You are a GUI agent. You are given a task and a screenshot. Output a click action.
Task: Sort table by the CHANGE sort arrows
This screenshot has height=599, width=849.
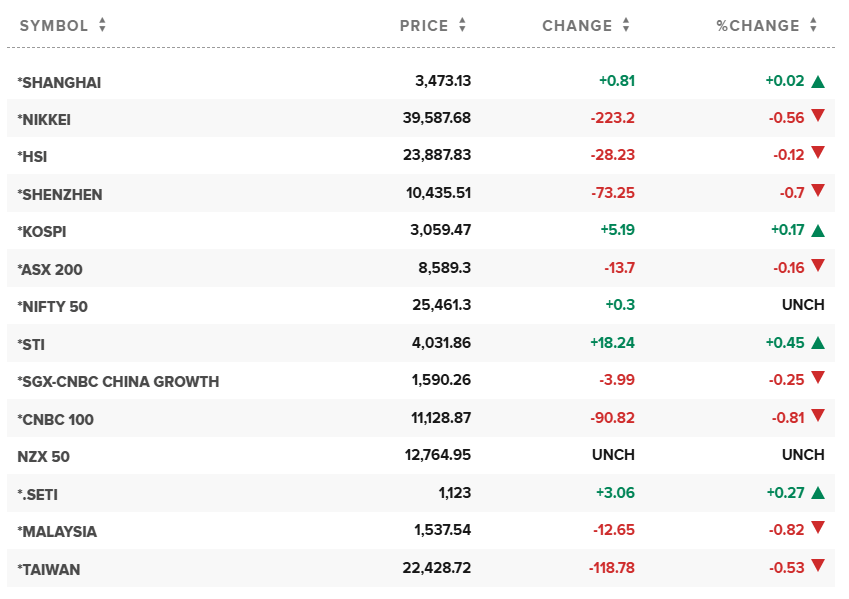[x=626, y=26]
